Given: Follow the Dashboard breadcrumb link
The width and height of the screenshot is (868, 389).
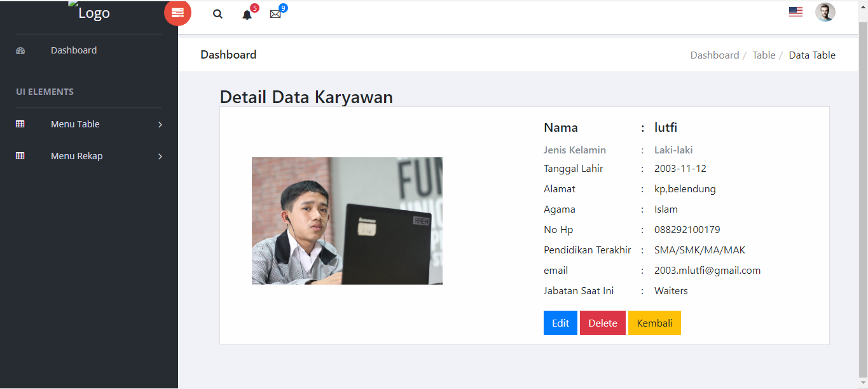Looking at the screenshot, I should [714, 55].
